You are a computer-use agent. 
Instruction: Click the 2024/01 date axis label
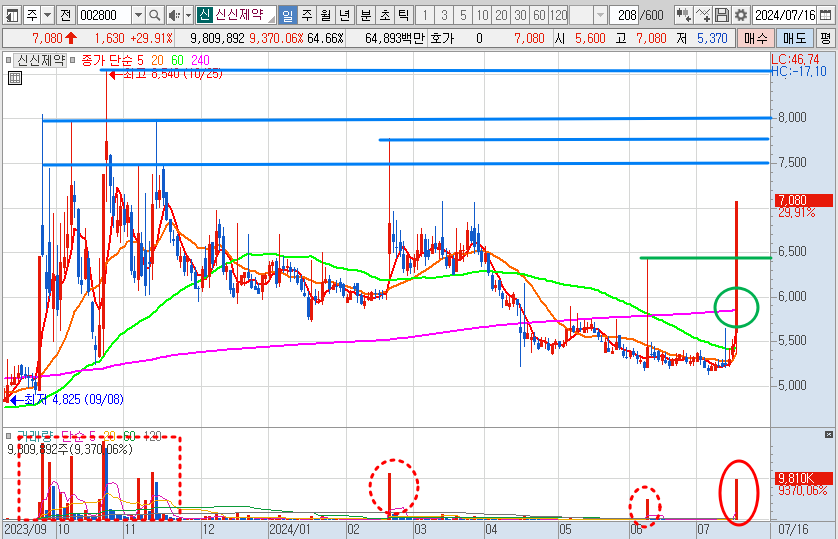tap(289, 530)
